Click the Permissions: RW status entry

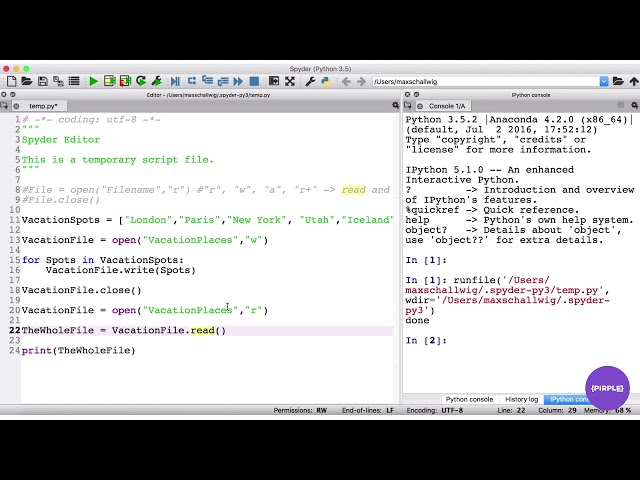300,410
